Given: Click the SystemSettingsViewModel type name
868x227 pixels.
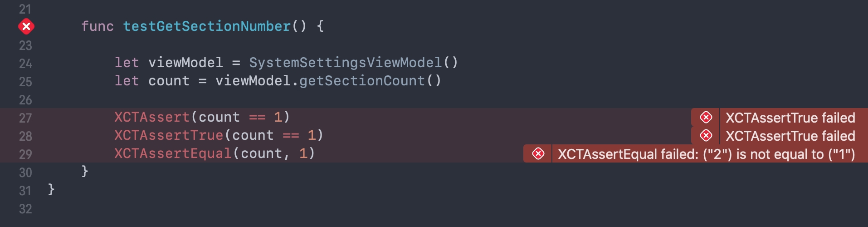Looking at the screenshot, I should click(345, 63).
